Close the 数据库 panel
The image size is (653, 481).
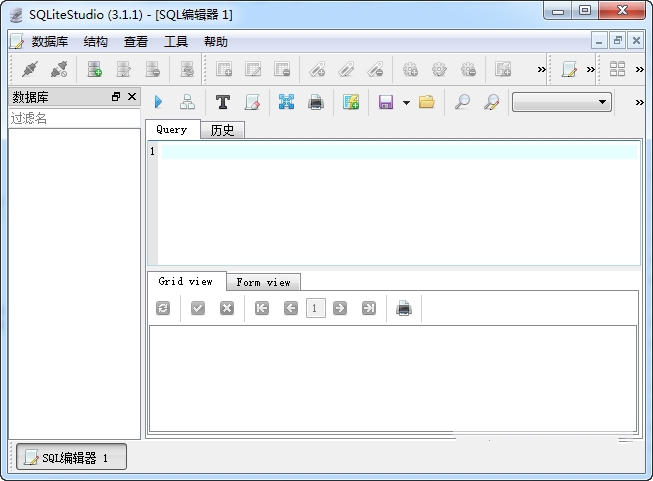click(132, 97)
